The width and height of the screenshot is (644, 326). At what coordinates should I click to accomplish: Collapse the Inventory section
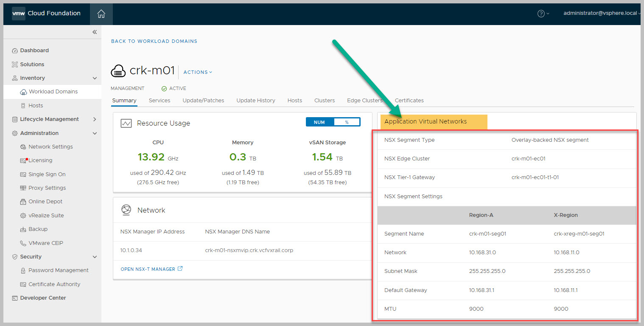pyautogui.click(x=95, y=78)
